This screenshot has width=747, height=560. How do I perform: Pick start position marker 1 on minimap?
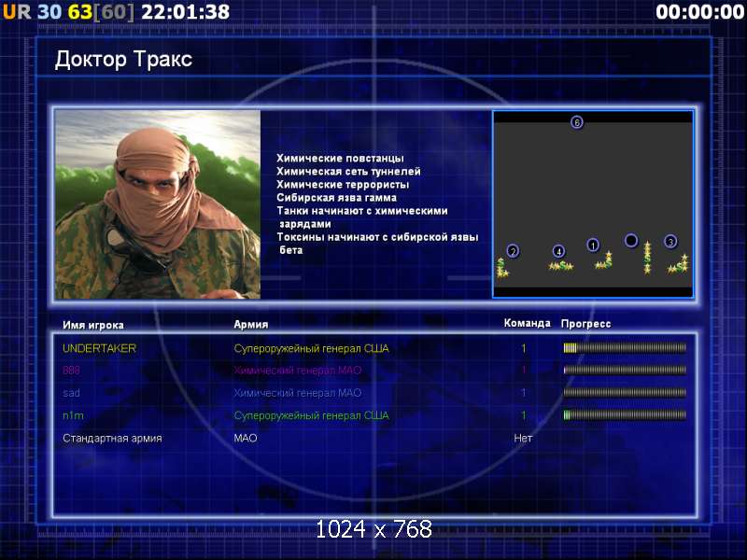593,245
